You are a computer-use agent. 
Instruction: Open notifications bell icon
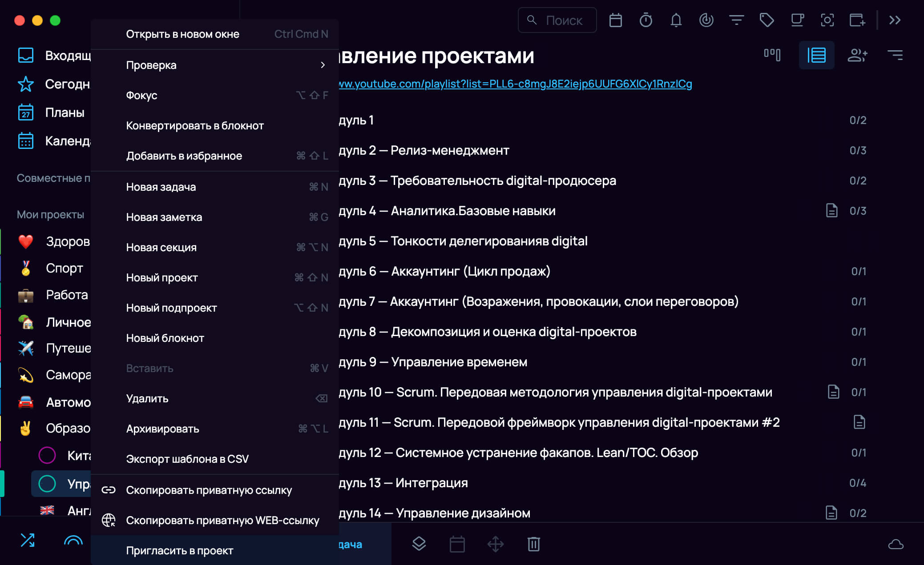(x=676, y=20)
